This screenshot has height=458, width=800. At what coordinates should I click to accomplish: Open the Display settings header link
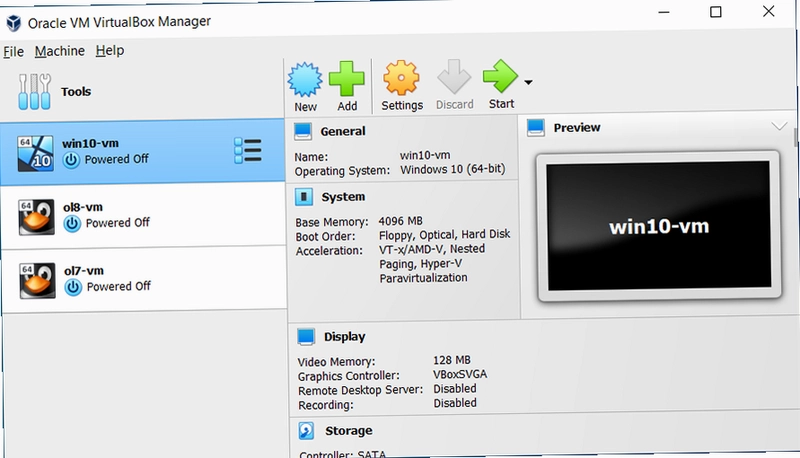click(x=345, y=337)
